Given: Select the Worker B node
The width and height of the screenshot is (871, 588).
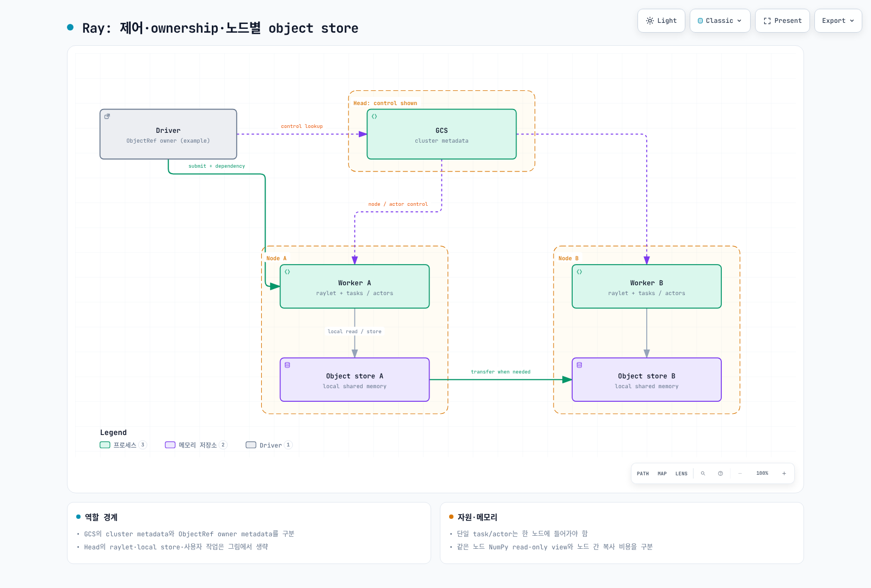Looking at the screenshot, I should tap(647, 286).
